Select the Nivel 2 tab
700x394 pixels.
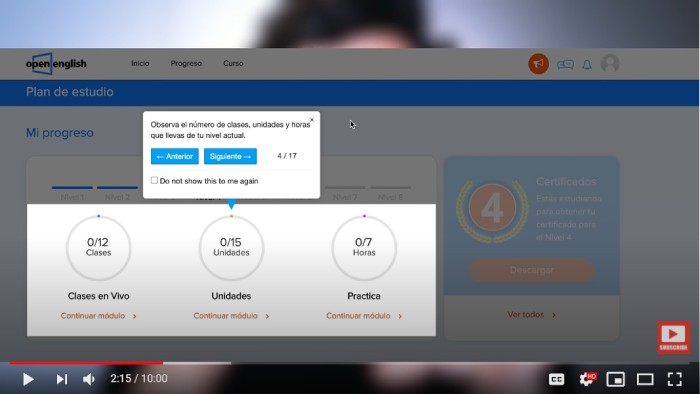click(x=117, y=193)
